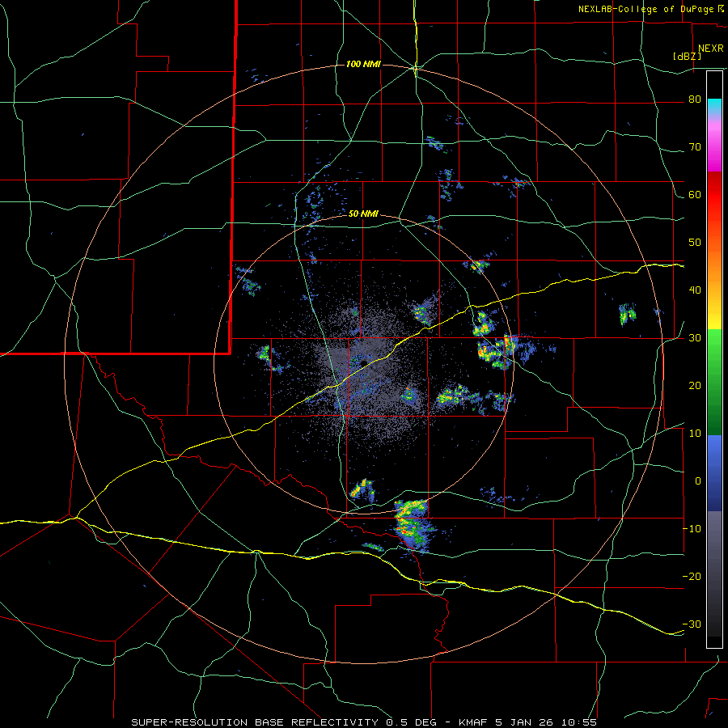This screenshot has width=728, height=728.
Task: Click the NEXR label above the legend
Action: tap(711, 49)
